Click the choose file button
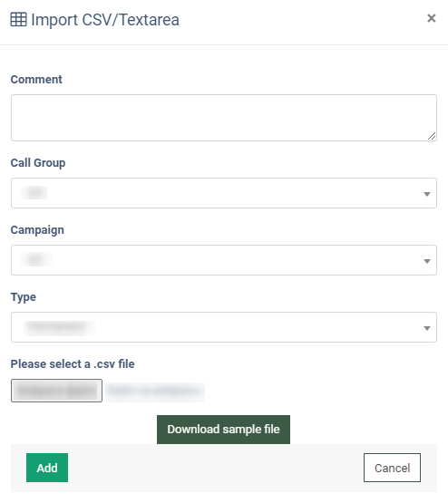The width and height of the screenshot is (448, 503). (x=56, y=391)
